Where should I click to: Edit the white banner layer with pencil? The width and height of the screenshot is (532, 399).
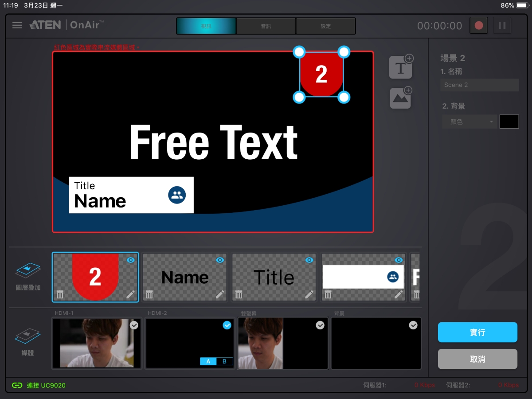tap(399, 294)
